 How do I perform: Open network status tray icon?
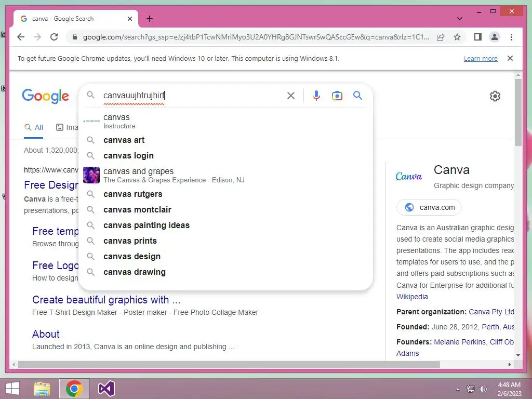coord(470,389)
